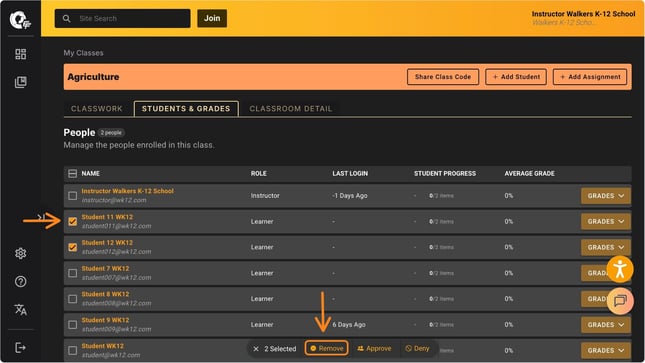645x363 pixels.
Task: Remove the selected students
Action: pyautogui.click(x=327, y=349)
